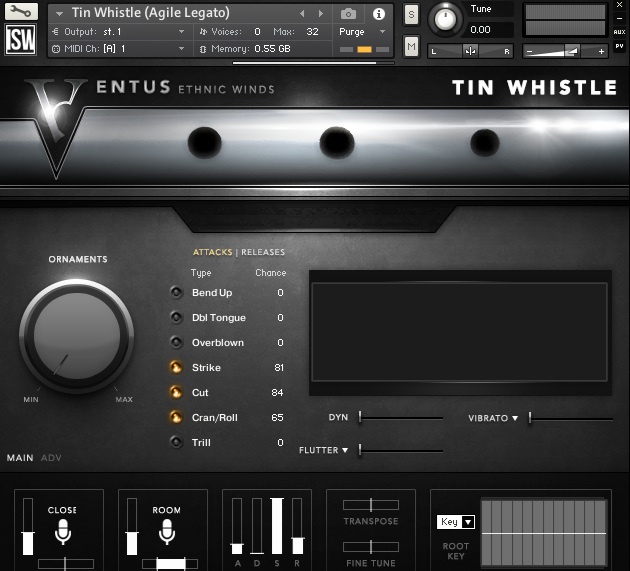
Task: Click the Attack (A) envelope fader
Action: 237,526
